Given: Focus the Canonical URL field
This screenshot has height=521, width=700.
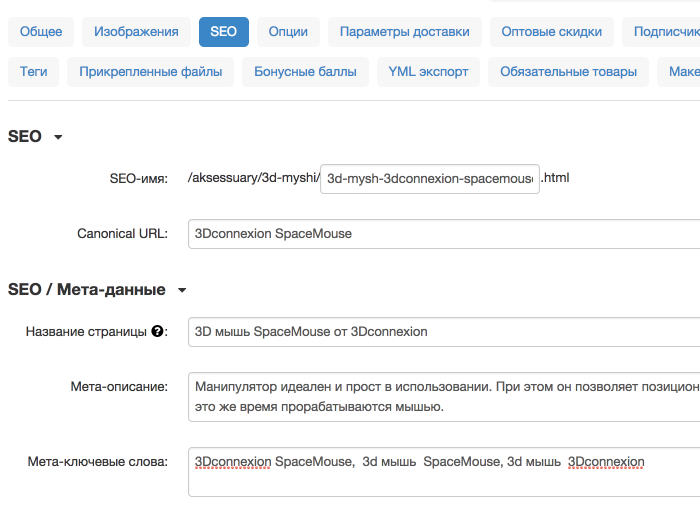Looking at the screenshot, I should click(x=444, y=234).
